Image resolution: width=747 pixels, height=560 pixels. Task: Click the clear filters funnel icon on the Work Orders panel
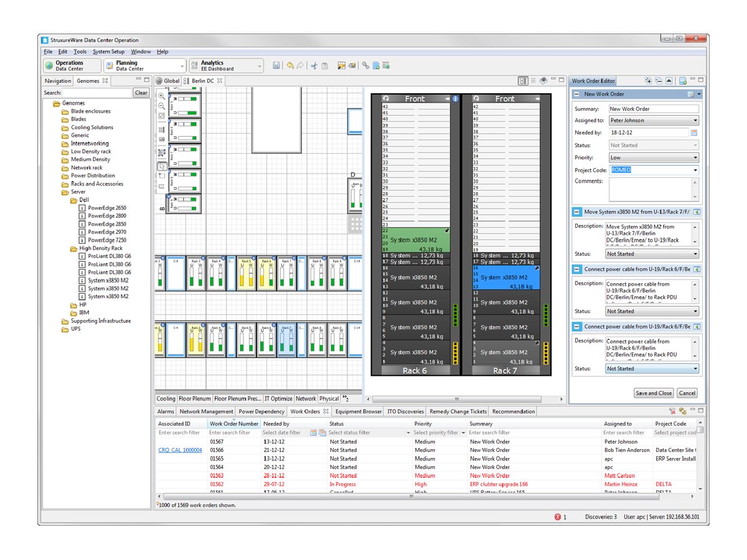point(673,411)
